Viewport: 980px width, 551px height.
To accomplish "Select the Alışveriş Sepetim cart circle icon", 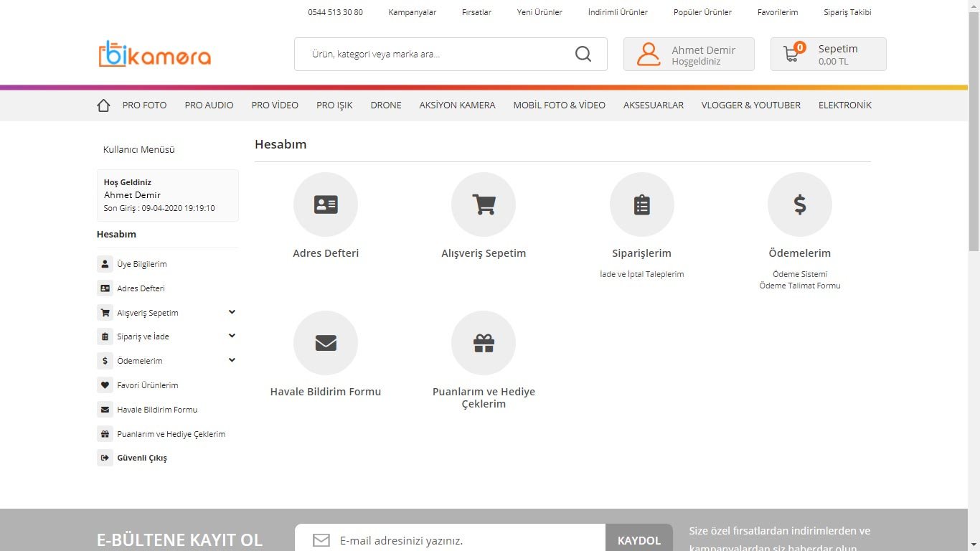I will pos(484,204).
